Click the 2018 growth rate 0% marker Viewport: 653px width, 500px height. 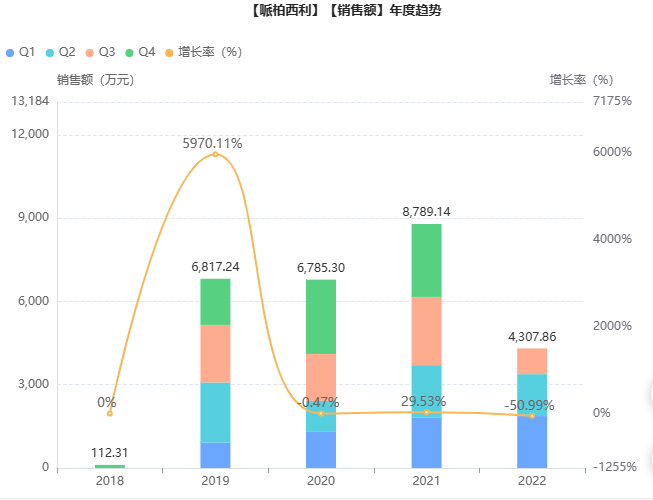(x=110, y=413)
